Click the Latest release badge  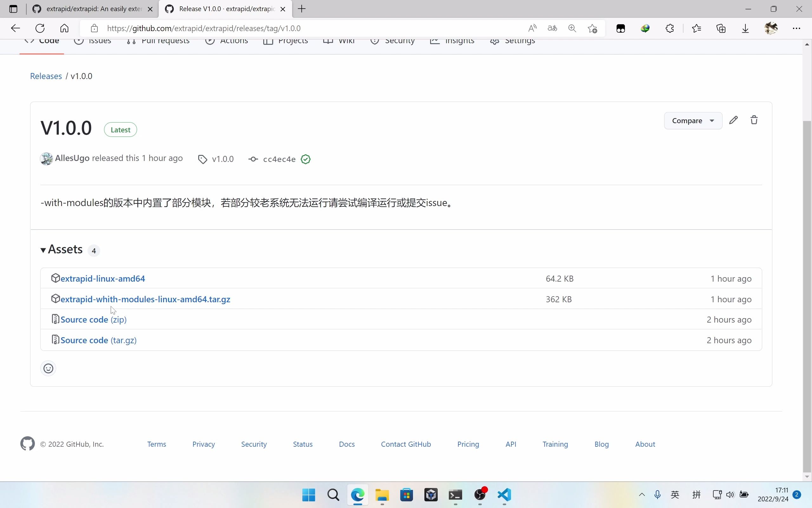(121, 130)
